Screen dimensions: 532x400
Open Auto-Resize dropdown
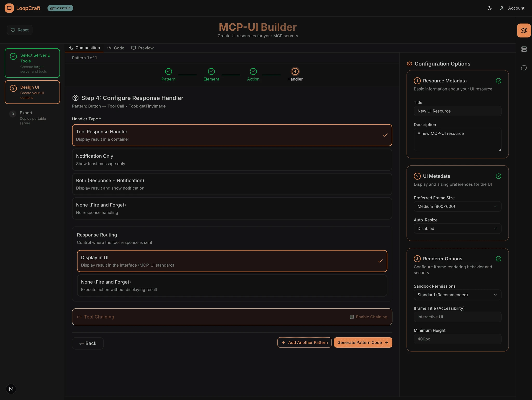457,229
